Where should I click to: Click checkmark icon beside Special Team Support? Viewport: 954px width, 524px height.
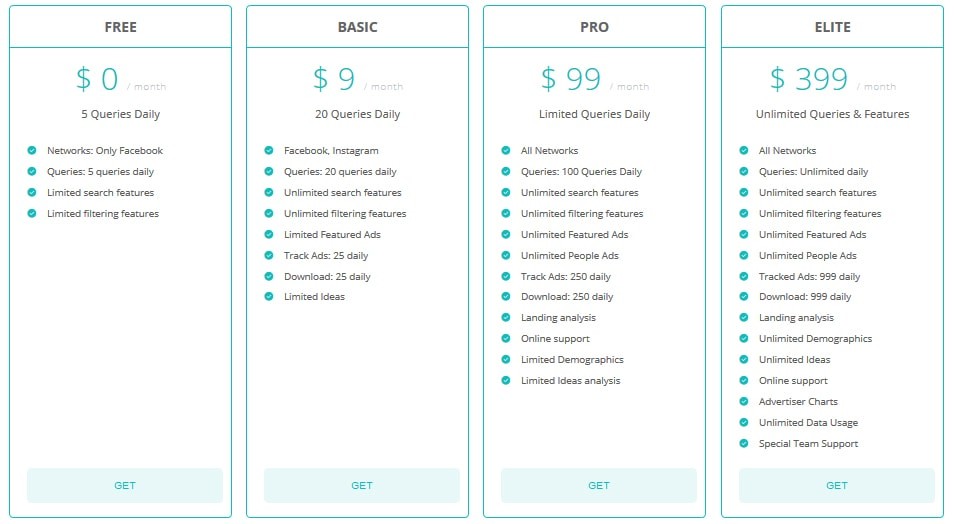coord(743,444)
